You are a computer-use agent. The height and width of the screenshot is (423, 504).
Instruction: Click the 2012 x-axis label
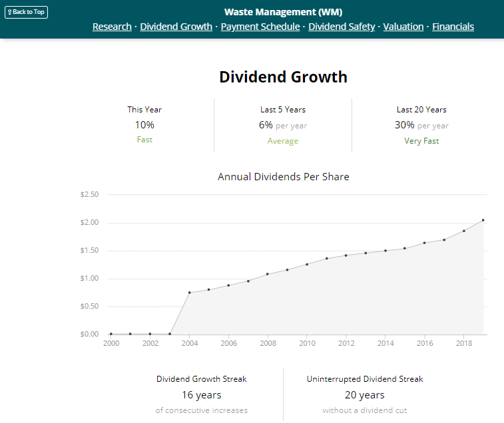click(x=346, y=343)
